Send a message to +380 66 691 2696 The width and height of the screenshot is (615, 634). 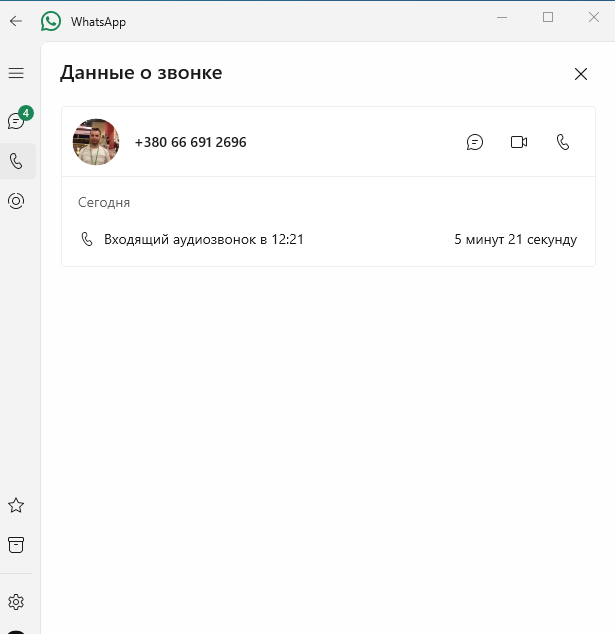(475, 142)
